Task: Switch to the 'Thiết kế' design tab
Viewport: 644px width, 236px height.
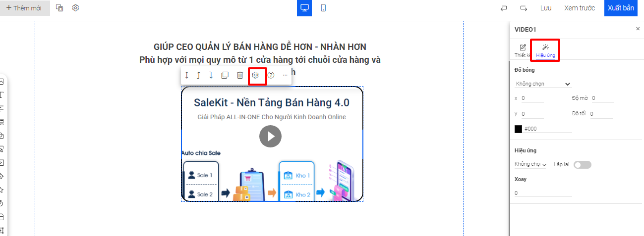Action: click(x=522, y=50)
